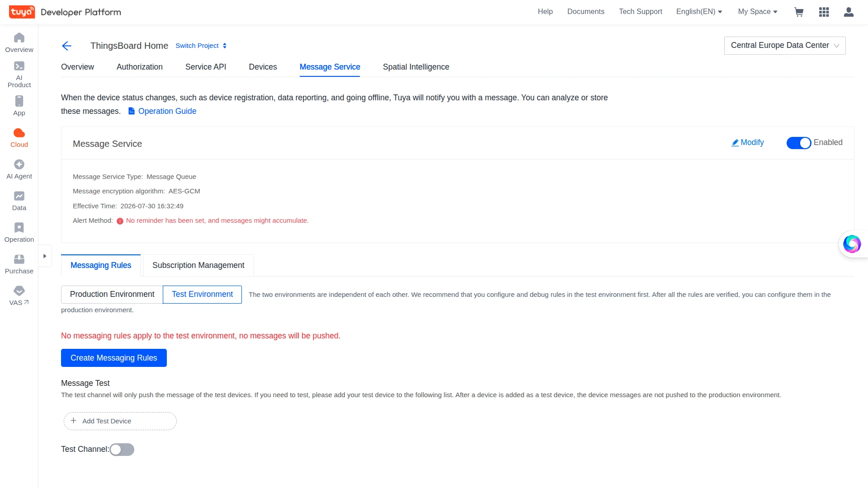Expand the collapsed sidebar panel arrow
Viewport: 868px width, 488px height.
[45, 256]
